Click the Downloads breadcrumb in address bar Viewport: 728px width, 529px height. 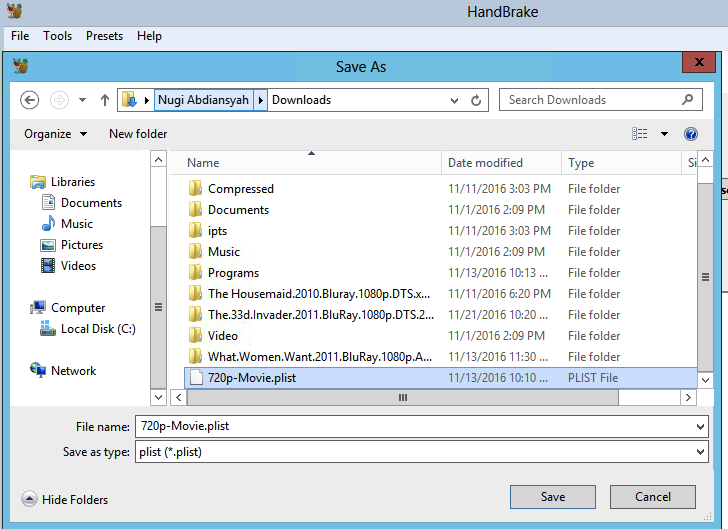click(x=301, y=100)
